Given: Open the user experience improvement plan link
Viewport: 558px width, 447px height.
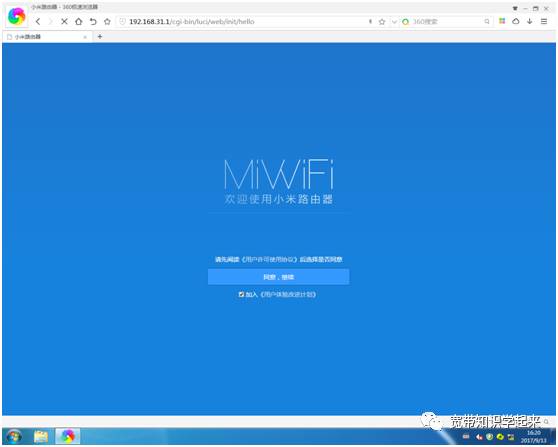Looking at the screenshot, I should (288, 295).
